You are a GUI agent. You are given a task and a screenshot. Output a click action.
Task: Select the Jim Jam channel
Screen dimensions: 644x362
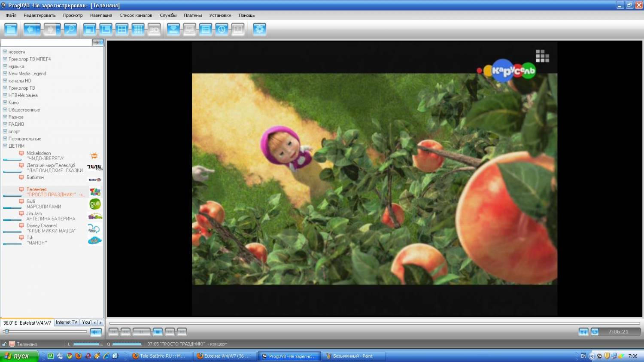coord(34,213)
